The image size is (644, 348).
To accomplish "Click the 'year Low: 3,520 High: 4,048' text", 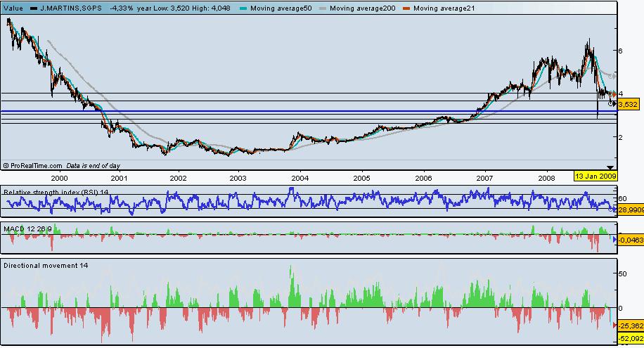I will (x=183, y=8).
